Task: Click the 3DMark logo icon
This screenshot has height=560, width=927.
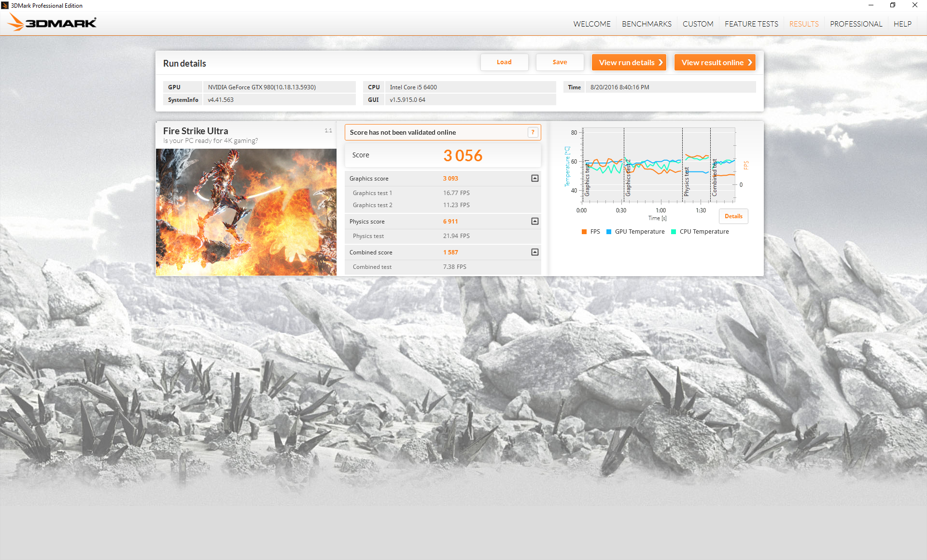Action: [52, 23]
